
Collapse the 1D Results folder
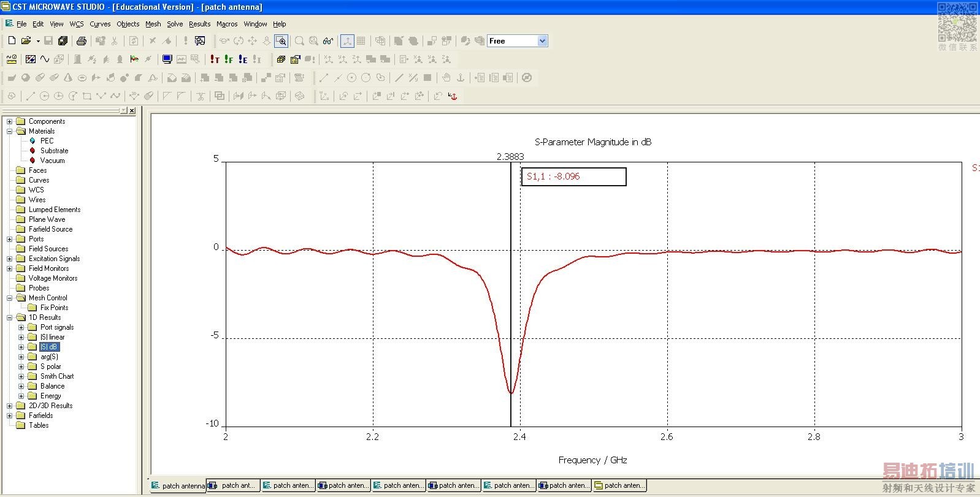pyautogui.click(x=9, y=317)
